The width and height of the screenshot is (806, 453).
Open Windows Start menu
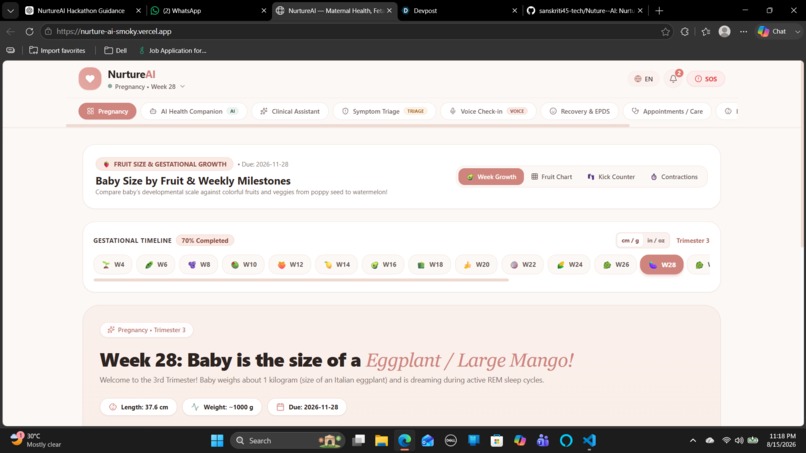tap(217, 441)
